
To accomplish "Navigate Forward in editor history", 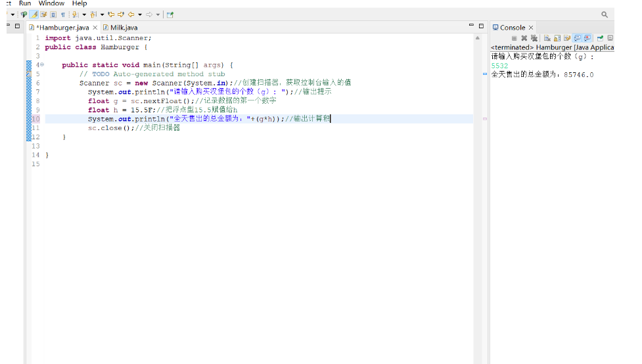I will [x=149, y=14].
